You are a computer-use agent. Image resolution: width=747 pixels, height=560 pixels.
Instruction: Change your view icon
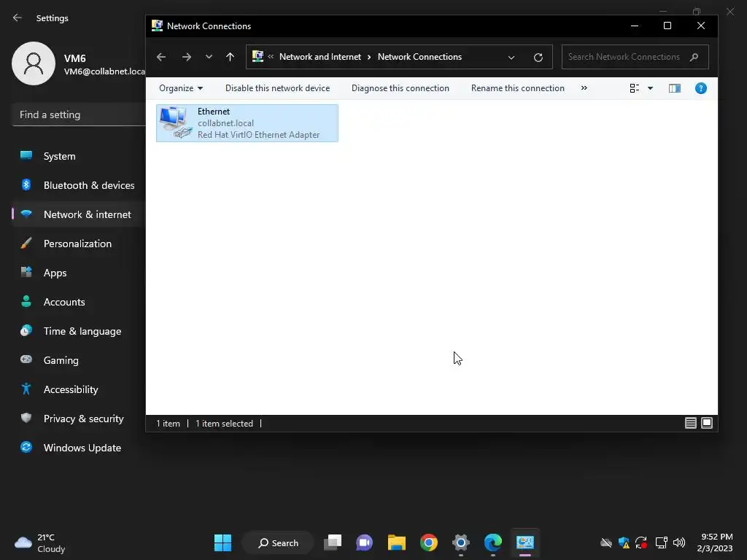click(635, 88)
